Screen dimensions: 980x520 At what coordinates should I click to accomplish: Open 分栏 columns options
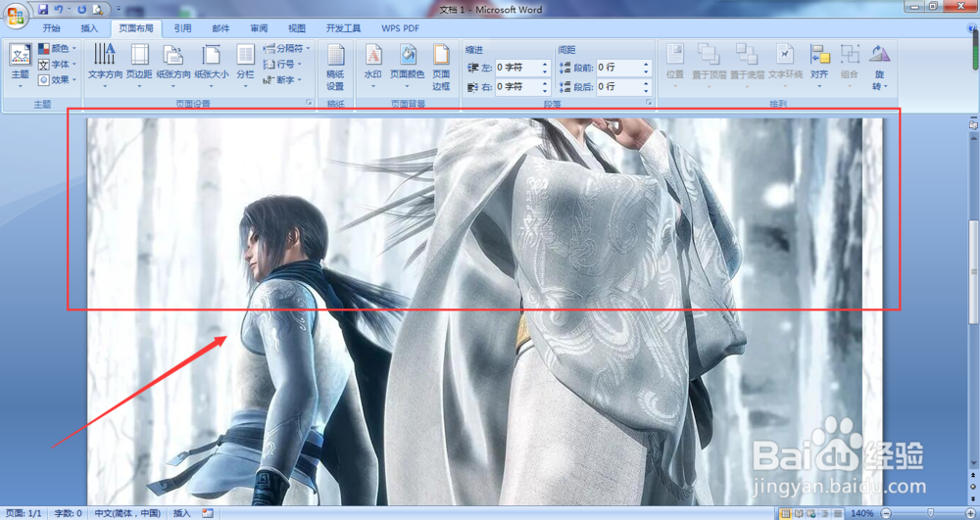pyautogui.click(x=245, y=66)
